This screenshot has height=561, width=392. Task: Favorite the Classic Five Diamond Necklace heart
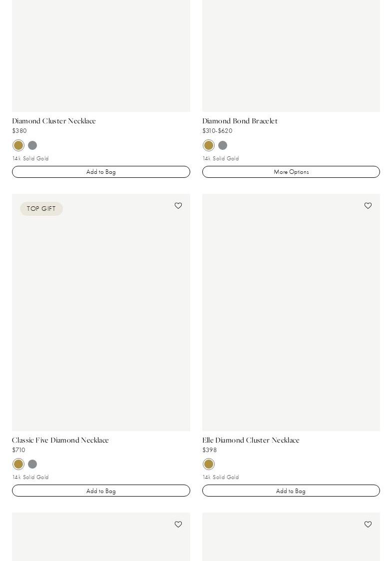click(178, 206)
